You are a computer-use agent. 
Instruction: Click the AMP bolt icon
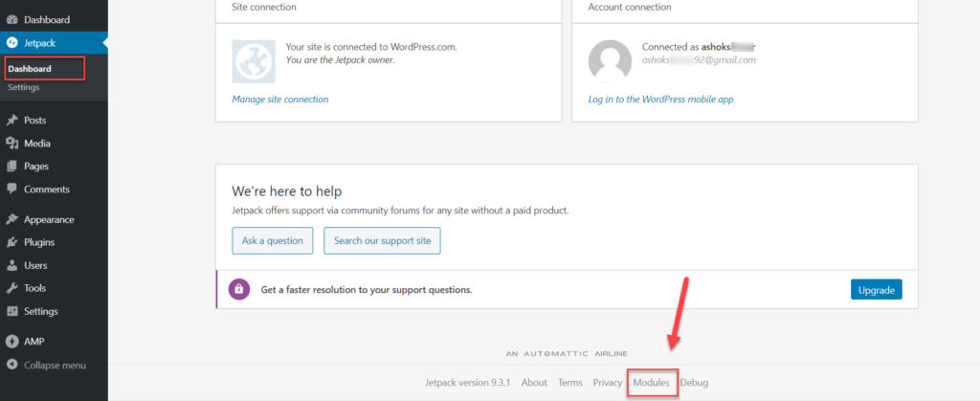point(11,342)
